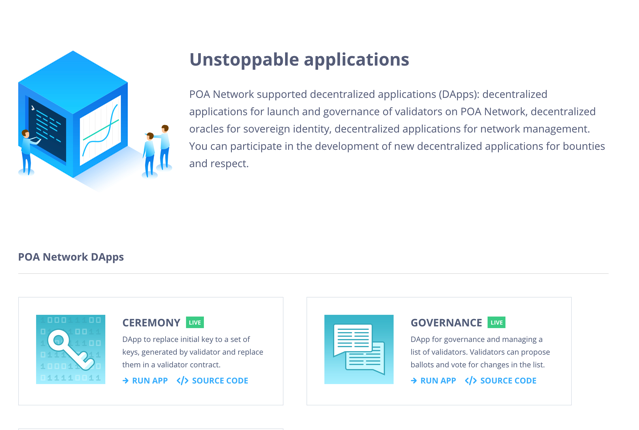
Task: Click the code brackets icon for Governance source
Action: (471, 381)
